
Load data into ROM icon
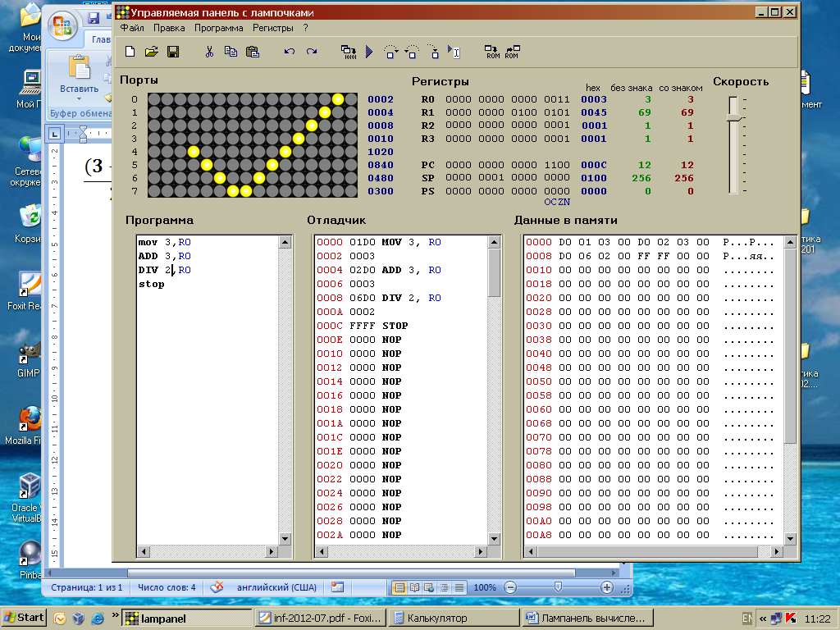[x=492, y=52]
